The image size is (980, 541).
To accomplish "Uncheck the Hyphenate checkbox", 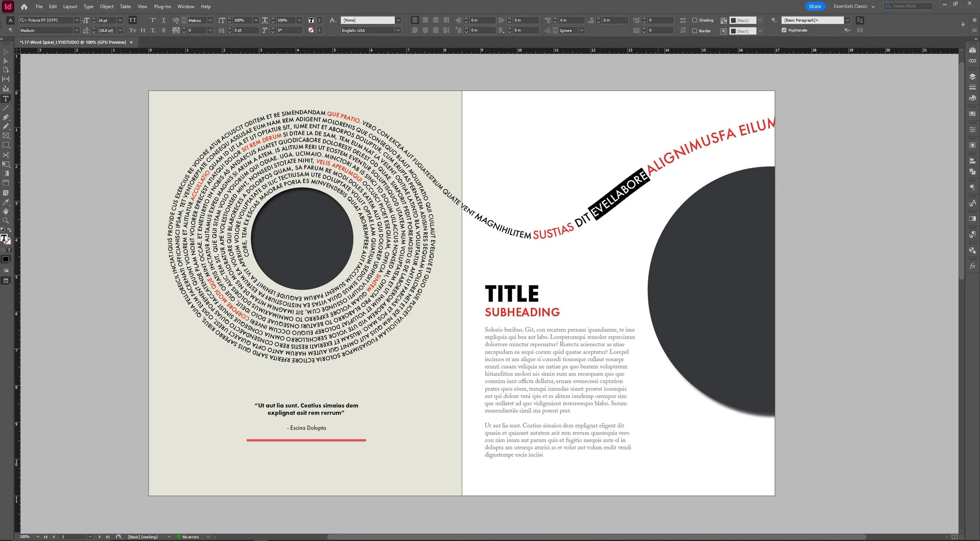I will (784, 30).
